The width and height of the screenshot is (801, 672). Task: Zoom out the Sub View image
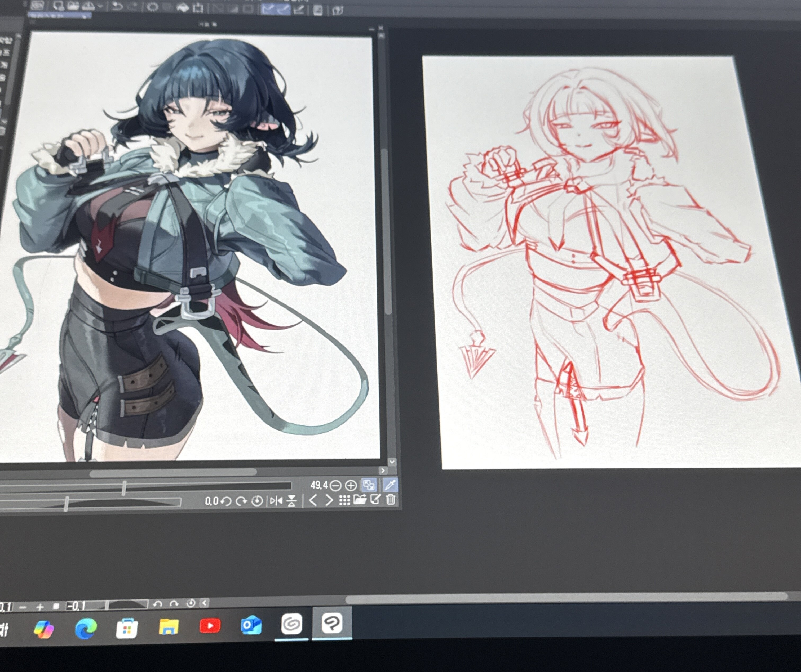click(335, 486)
